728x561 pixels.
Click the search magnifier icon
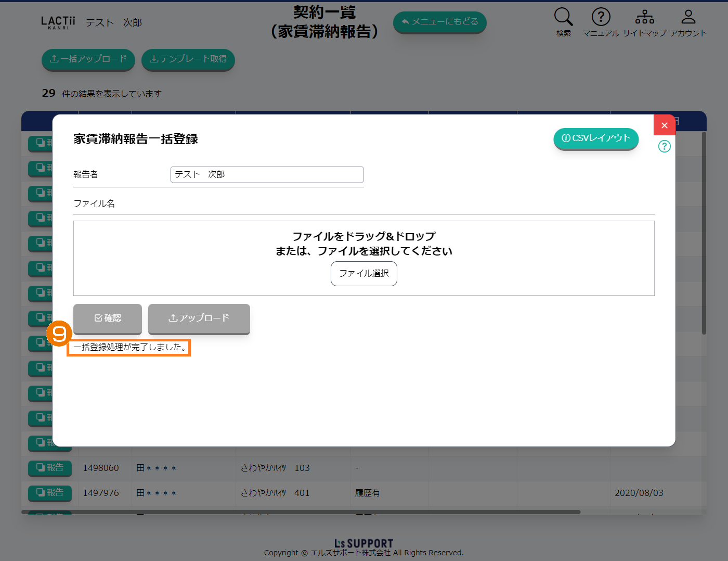tap(563, 18)
